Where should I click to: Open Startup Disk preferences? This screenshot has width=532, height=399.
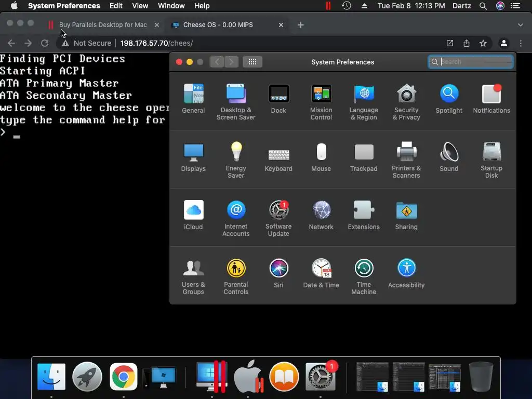[x=491, y=160]
